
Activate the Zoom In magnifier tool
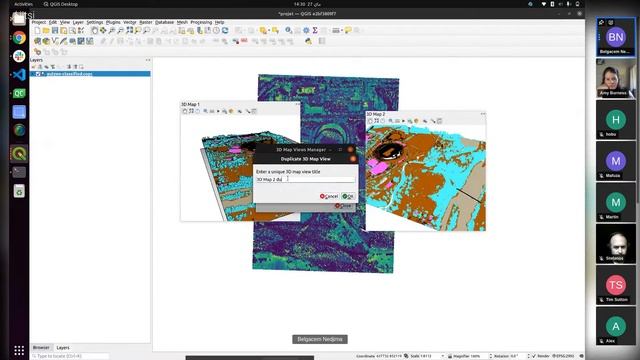(112, 31)
